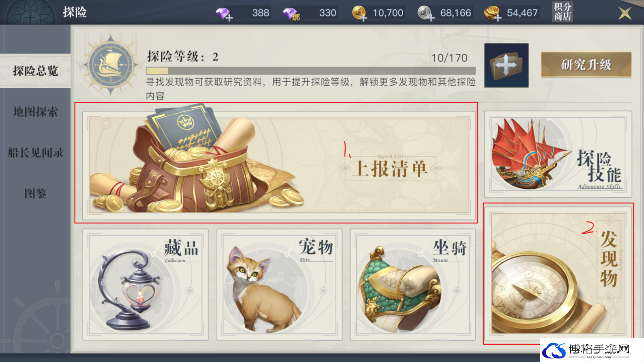
Task: Click the exploration level progress bar
Action: [x=311, y=70]
